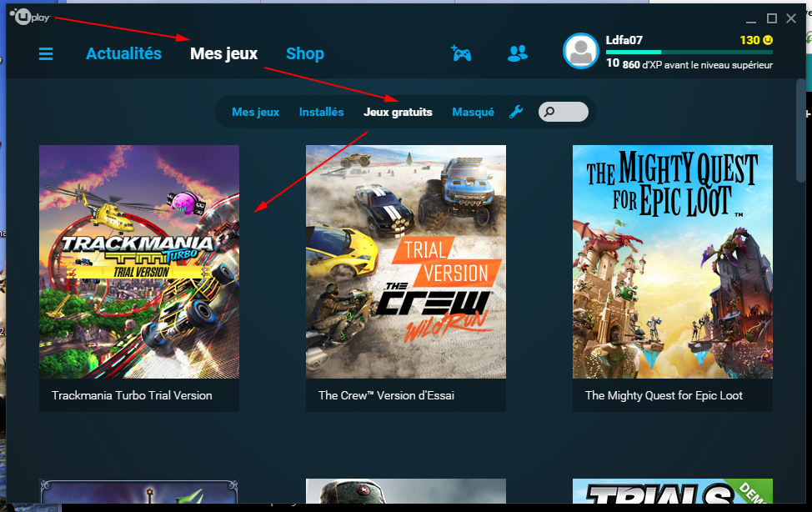This screenshot has height=512, width=812.
Task: Click the Ldfa07 username
Action: (x=624, y=40)
